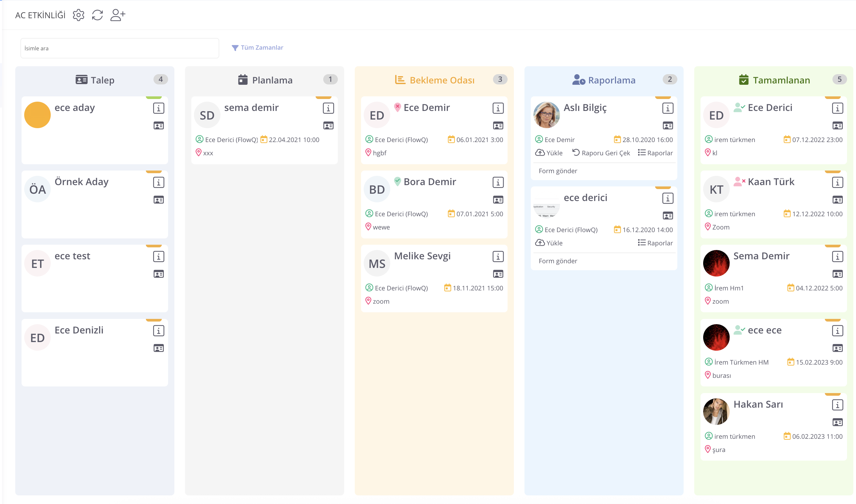
Task: Click Form gönder under Aslı Bilgiç's card
Action: (x=558, y=171)
